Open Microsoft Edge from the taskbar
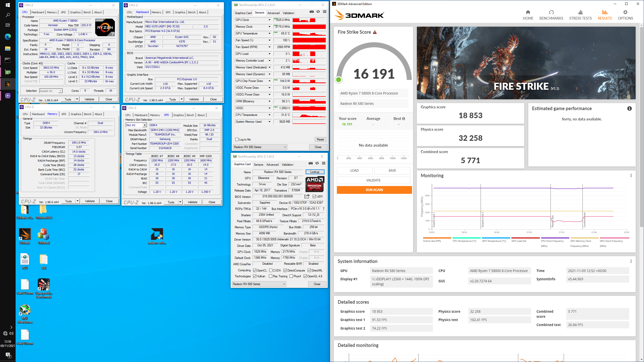This screenshot has height=362, width=644. point(8,37)
